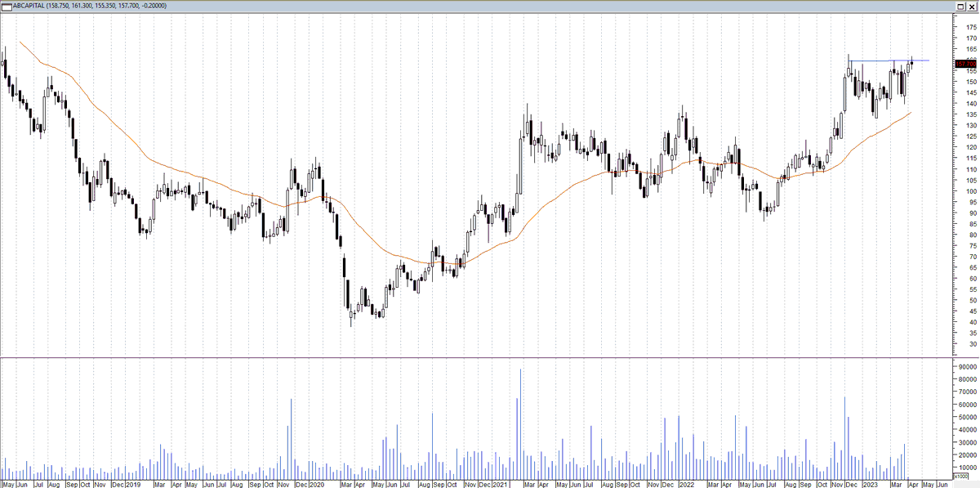Screen dimensions: 980x488
Task: Click the divider between price and volume panes
Action: coord(490,358)
